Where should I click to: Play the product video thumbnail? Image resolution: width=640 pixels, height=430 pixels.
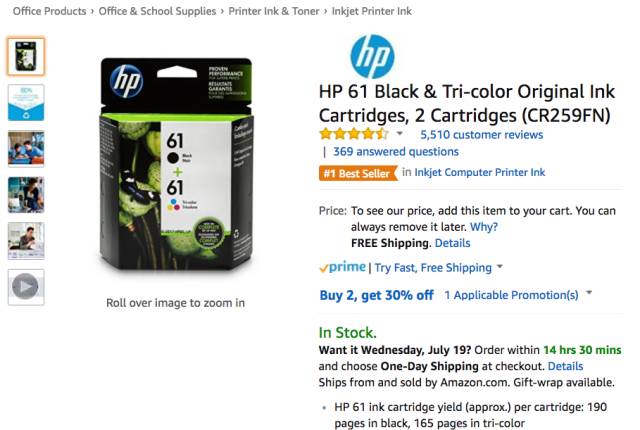26,287
